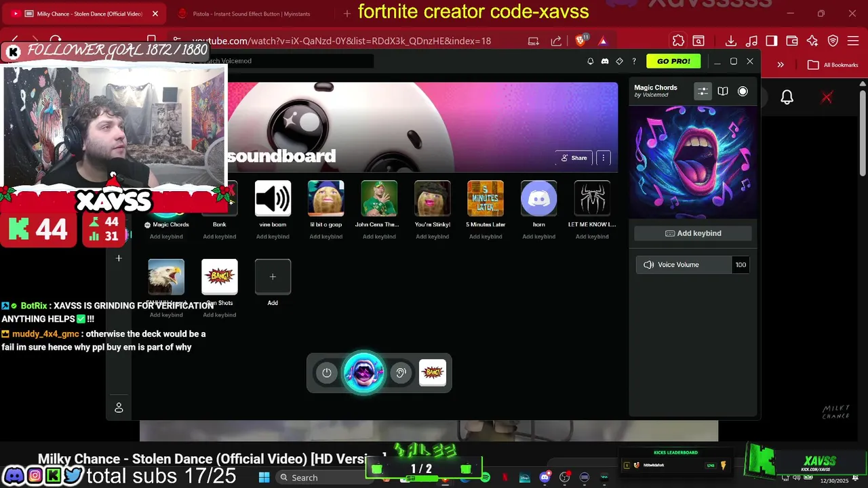868x488 pixels.
Task: Expand hidden bookmarks chevron
Action: (x=781, y=65)
